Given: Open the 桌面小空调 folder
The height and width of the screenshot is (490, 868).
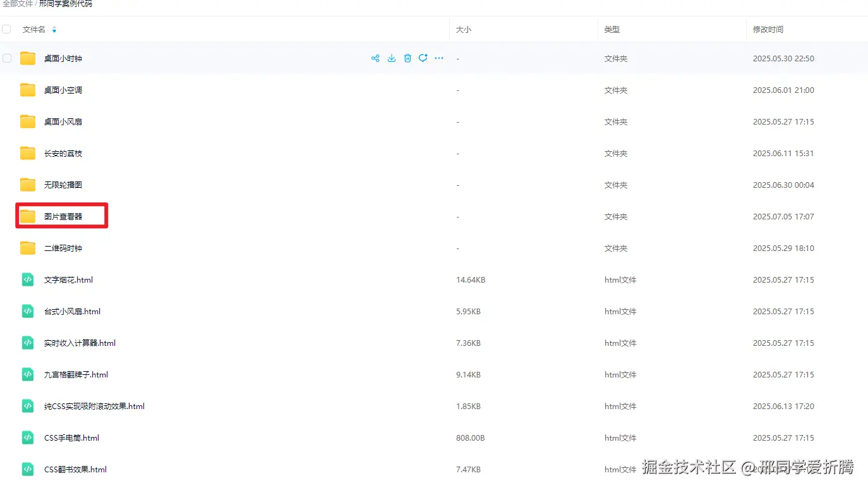Looking at the screenshot, I should (x=63, y=90).
